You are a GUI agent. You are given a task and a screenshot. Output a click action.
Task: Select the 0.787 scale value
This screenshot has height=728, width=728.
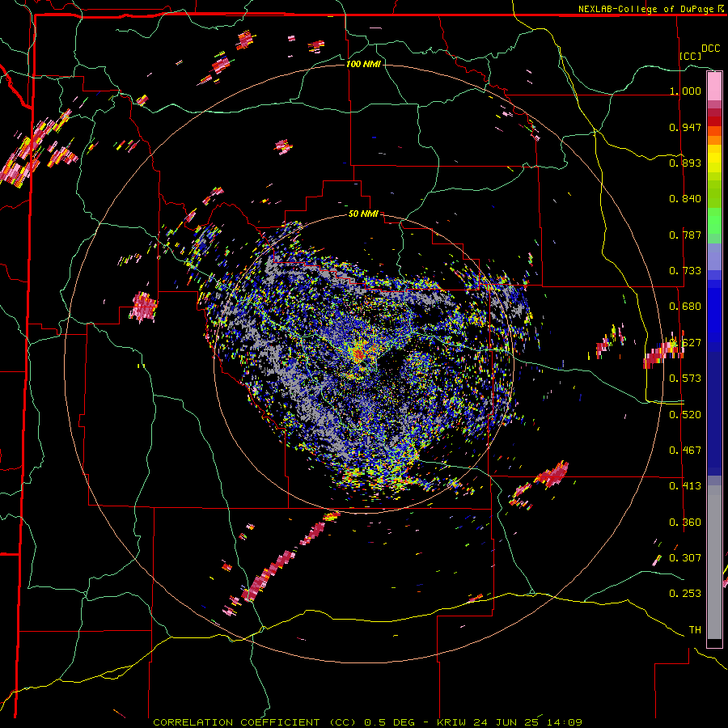685,235
